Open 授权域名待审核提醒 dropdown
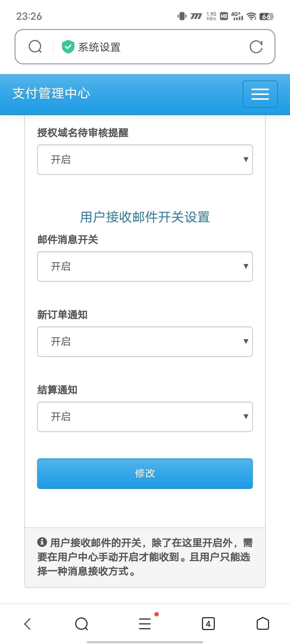 pos(145,160)
